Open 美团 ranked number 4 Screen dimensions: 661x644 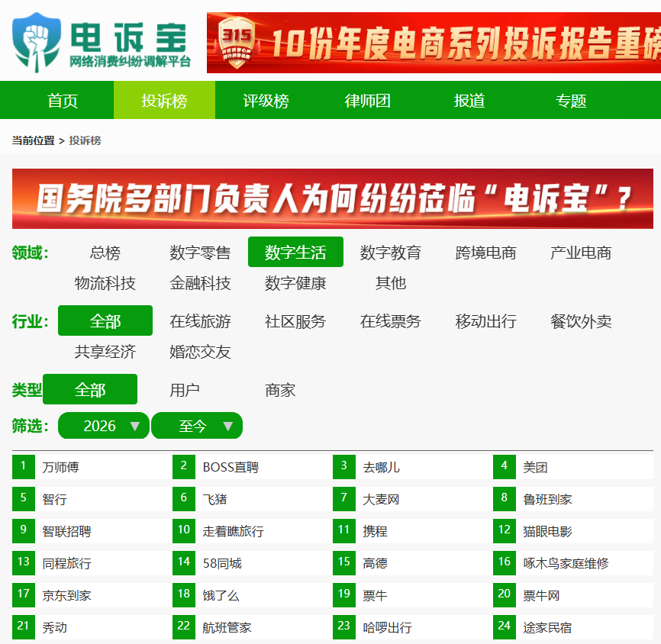tap(535, 467)
